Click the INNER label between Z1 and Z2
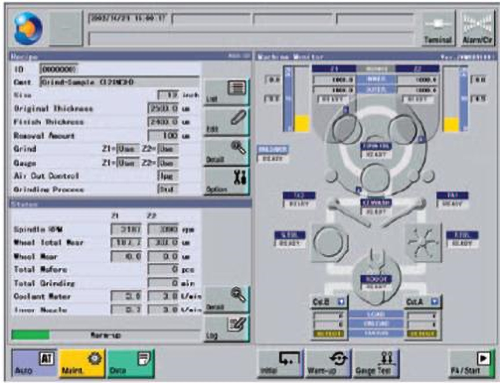 point(376,79)
